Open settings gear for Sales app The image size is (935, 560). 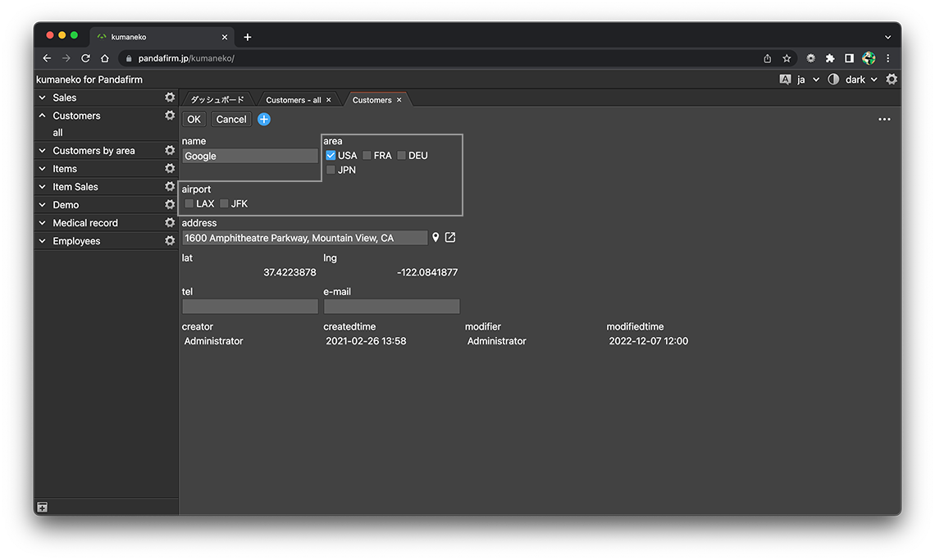[170, 98]
